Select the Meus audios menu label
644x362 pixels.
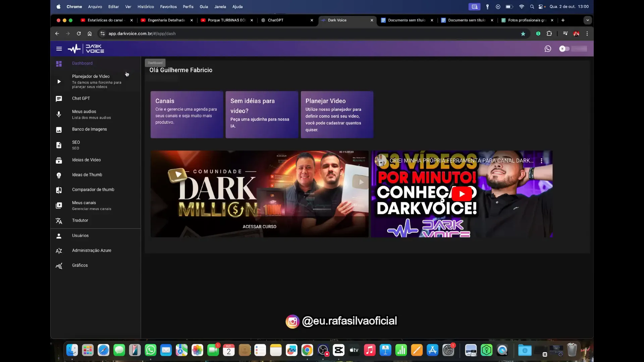(84, 112)
